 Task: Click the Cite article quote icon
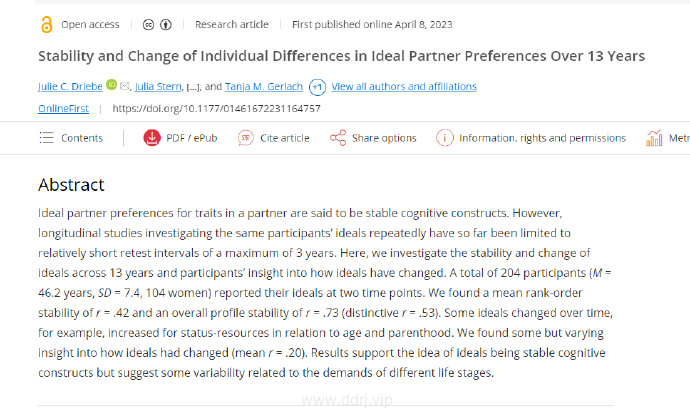pyautogui.click(x=246, y=138)
